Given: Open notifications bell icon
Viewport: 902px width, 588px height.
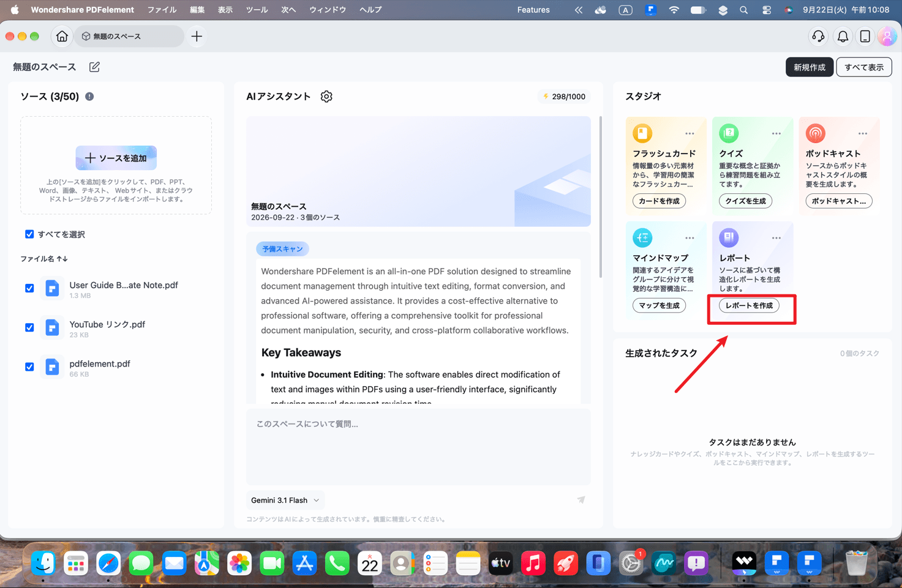Looking at the screenshot, I should (843, 37).
